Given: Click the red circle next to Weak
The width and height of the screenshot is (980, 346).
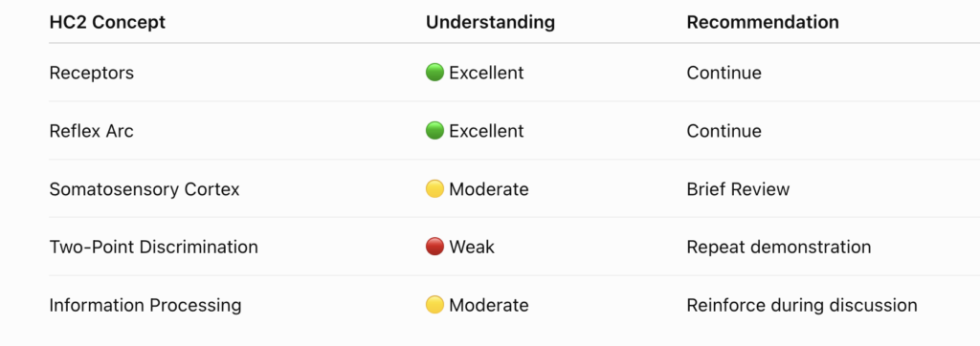Looking at the screenshot, I should pyautogui.click(x=434, y=247).
